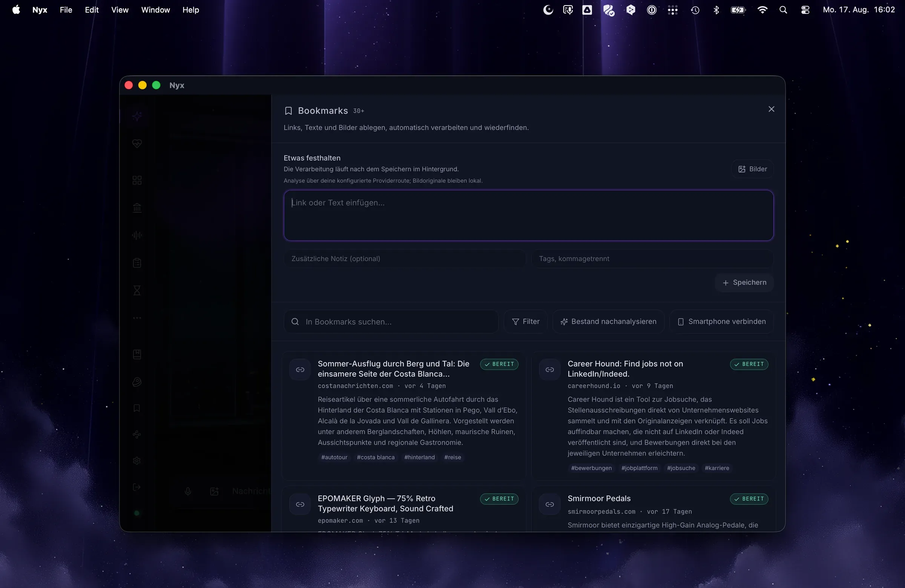The width and height of the screenshot is (905, 588).
Task: Click the 'smirmoorpedals.com' source text
Action: 601,512
